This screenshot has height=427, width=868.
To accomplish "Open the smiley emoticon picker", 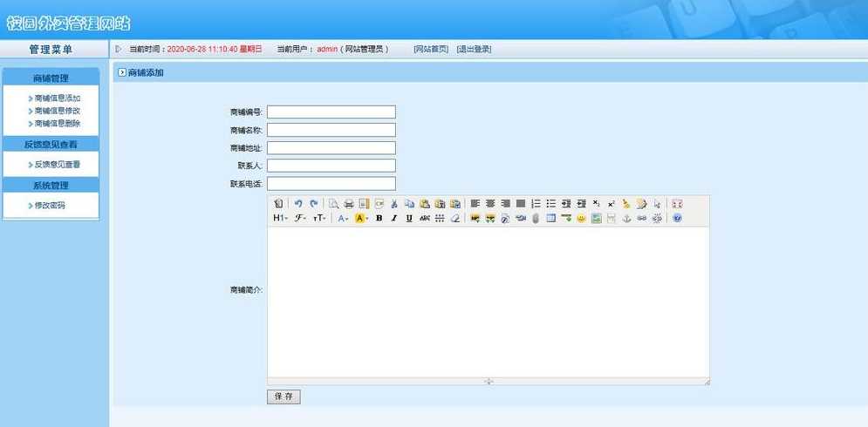I will [x=581, y=219].
